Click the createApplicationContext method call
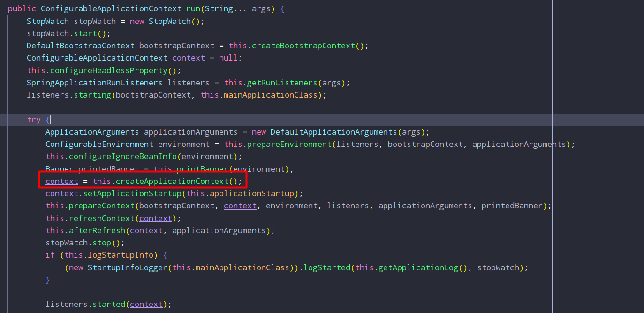The width and height of the screenshot is (644, 313). [x=172, y=181]
